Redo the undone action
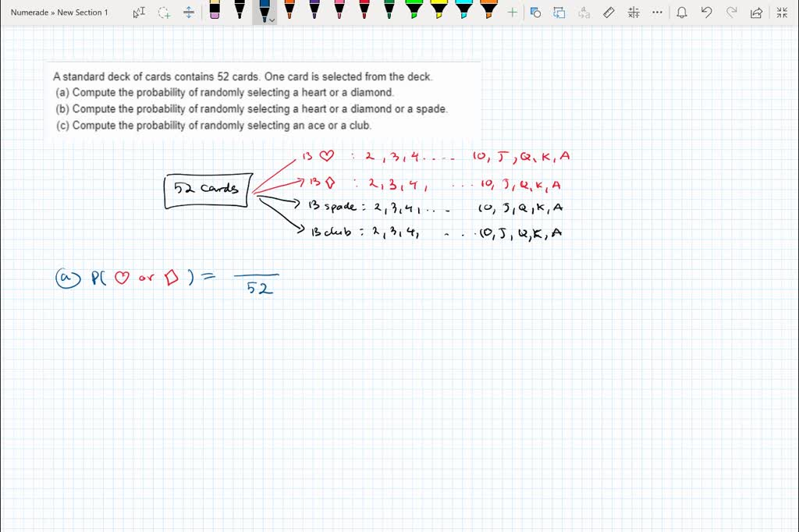This screenshot has height=532, width=799. click(731, 12)
